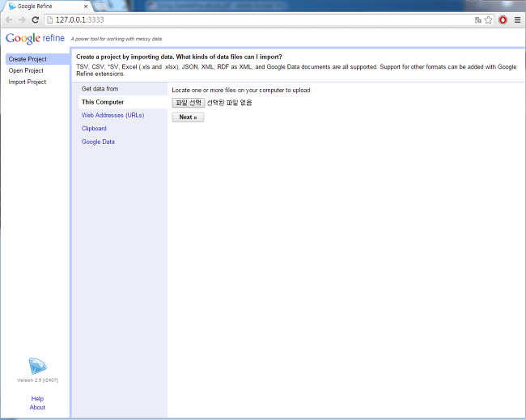Click the 'A power tool for working' tagline
The height and width of the screenshot is (420, 526).
click(117, 39)
